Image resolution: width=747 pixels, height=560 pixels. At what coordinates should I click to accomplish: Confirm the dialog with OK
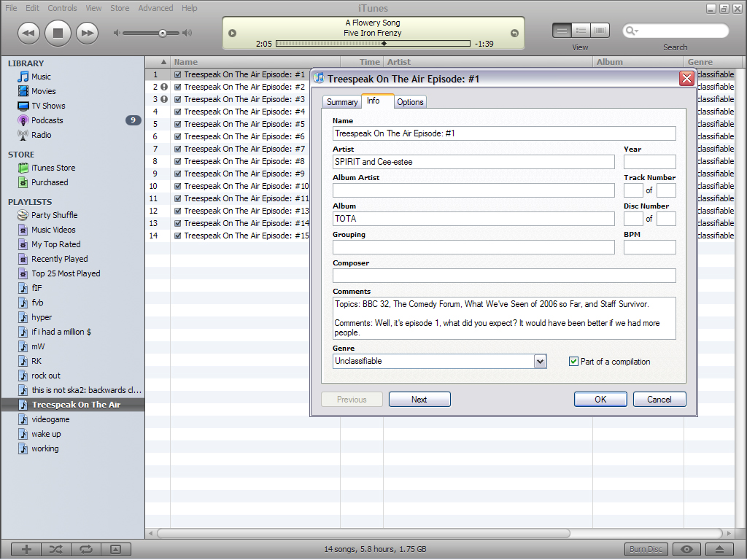pos(600,400)
